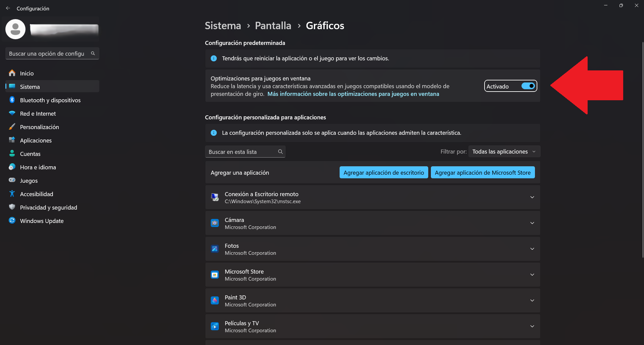The image size is (644, 345).
Task: Open Juegos in the sidebar
Action: [52, 180]
